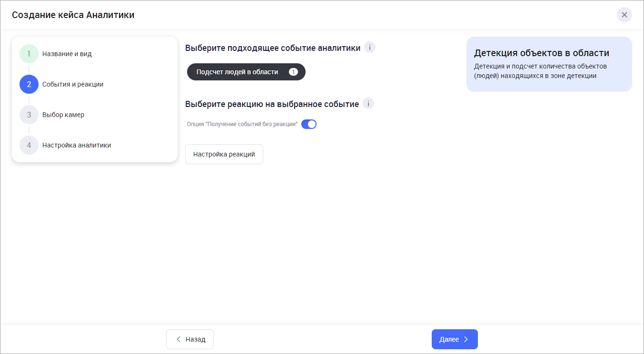Proceed with the 'Далее' button

pyautogui.click(x=454, y=339)
